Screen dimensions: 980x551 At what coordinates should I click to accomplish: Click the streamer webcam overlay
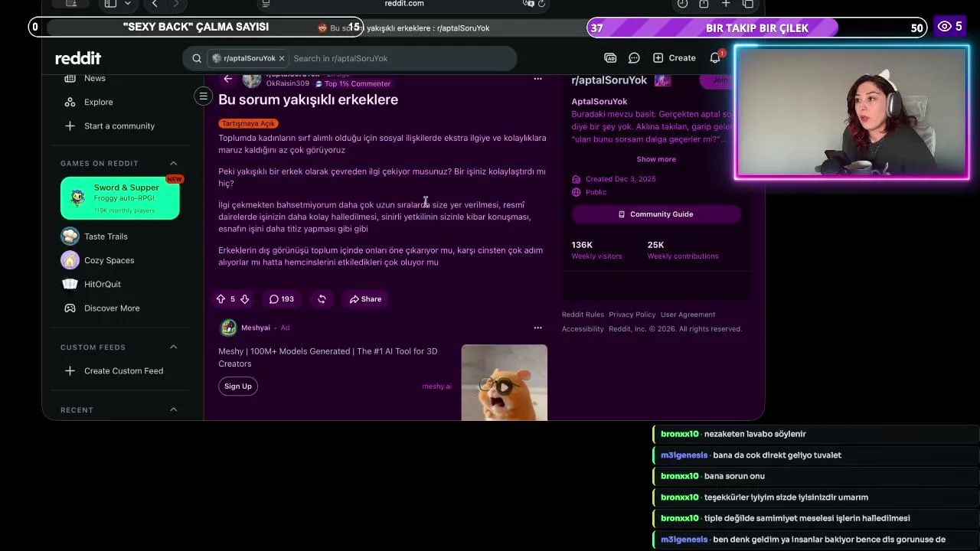click(x=852, y=113)
